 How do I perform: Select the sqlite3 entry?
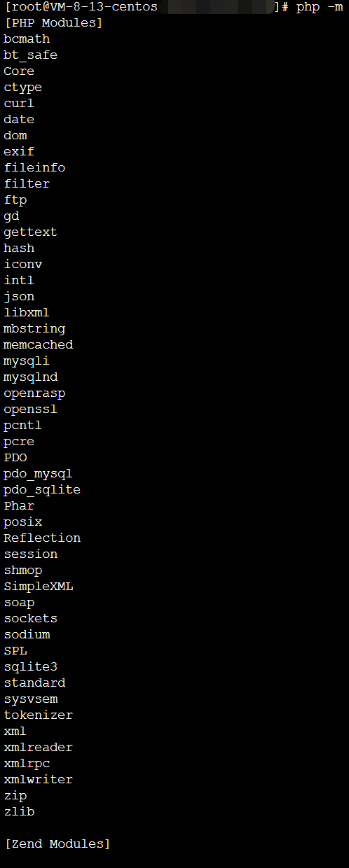click(31, 667)
